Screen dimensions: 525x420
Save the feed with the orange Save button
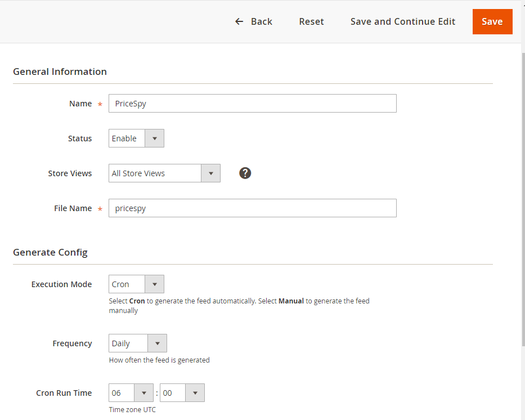pyautogui.click(x=492, y=21)
